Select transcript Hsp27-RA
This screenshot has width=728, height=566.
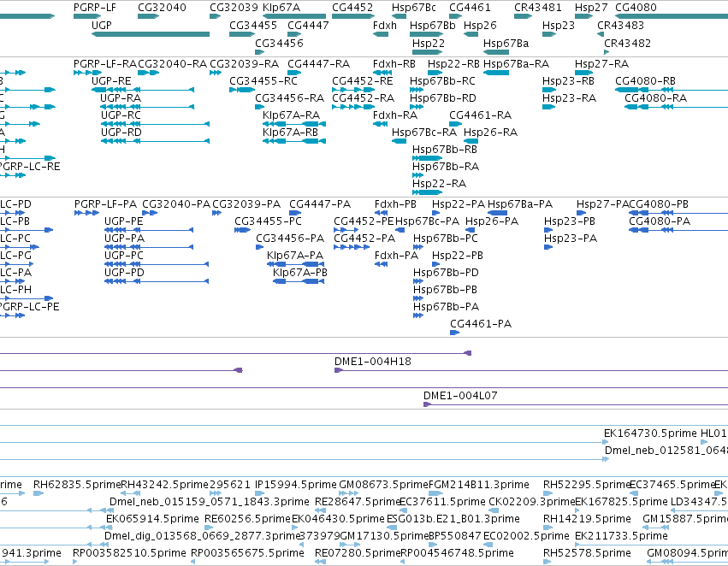(601, 64)
